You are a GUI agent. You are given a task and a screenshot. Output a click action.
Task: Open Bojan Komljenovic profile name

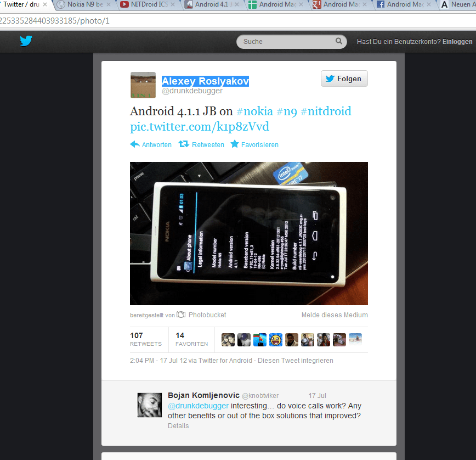pos(203,395)
